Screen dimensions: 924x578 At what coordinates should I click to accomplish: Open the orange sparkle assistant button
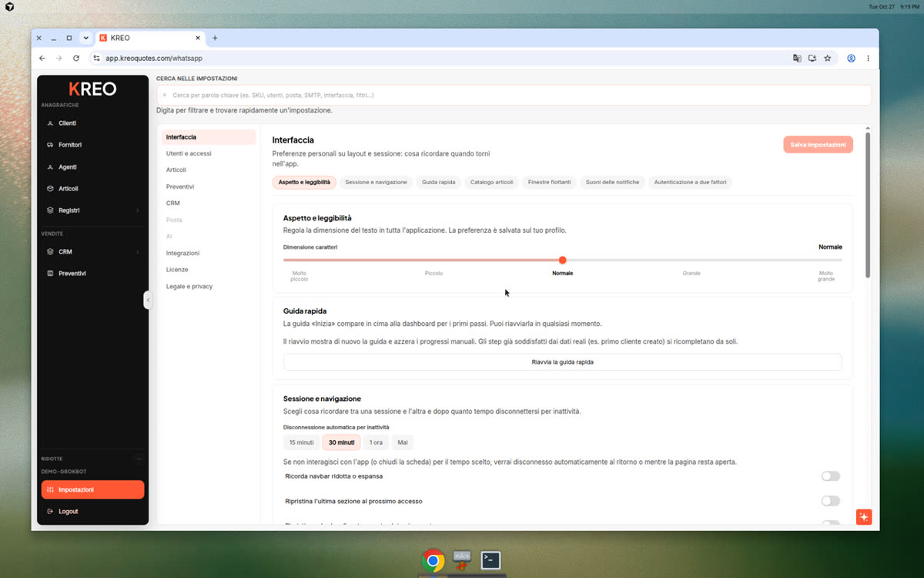tap(864, 517)
